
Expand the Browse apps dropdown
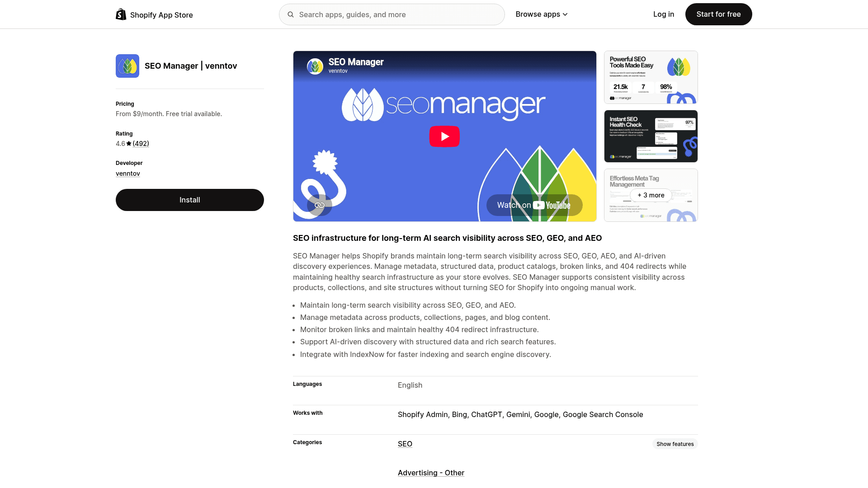click(x=542, y=14)
